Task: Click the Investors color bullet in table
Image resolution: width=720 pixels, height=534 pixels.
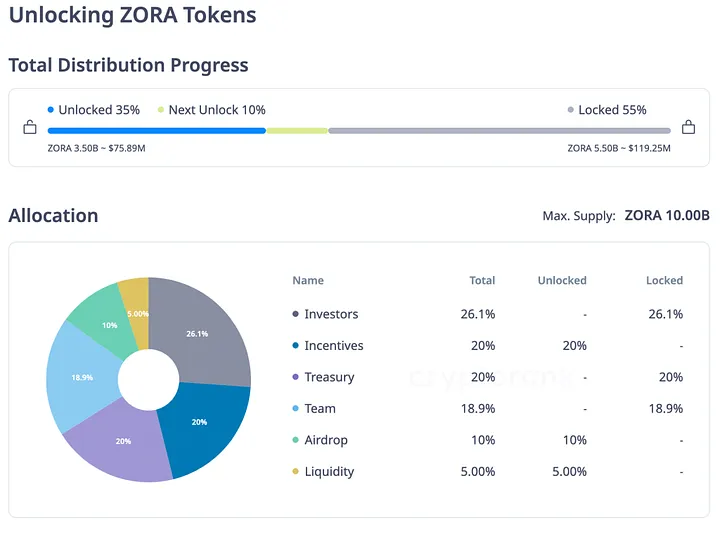Action: point(296,314)
